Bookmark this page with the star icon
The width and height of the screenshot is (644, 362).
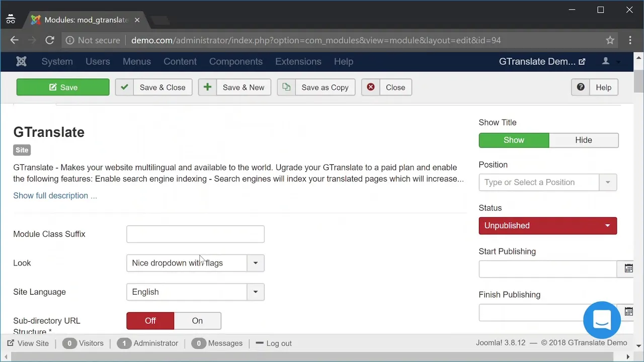(610, 40)
